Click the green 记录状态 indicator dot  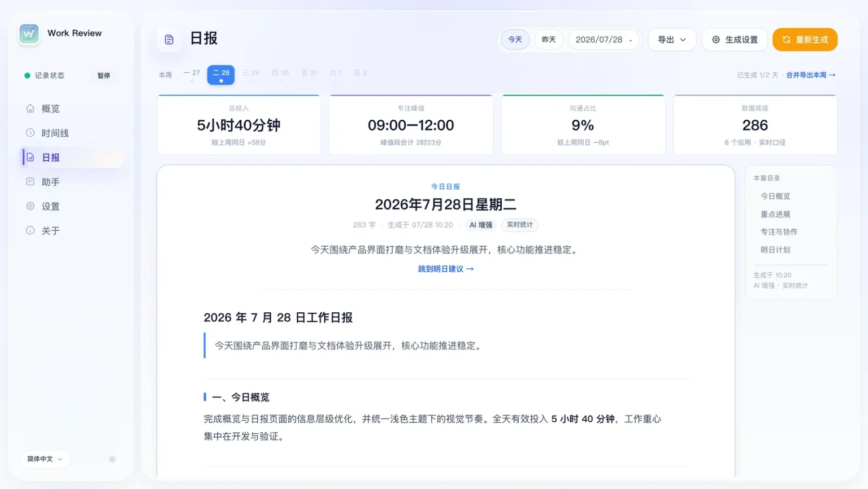point(27,75)
